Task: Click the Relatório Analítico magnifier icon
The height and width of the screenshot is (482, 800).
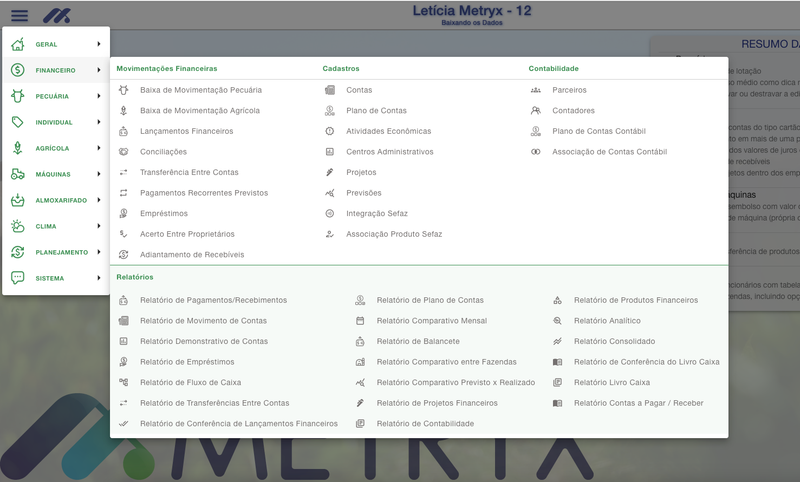Action: [558, 321]
